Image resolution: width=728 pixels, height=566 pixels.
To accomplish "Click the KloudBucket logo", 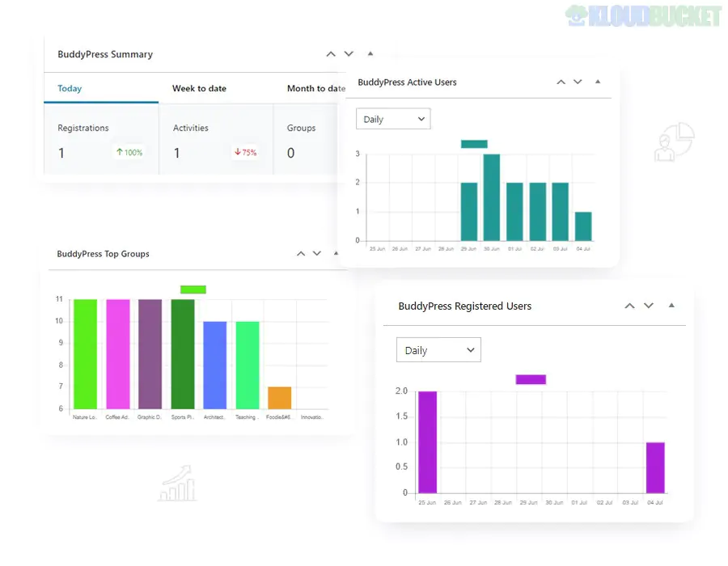I will (643, 15).
